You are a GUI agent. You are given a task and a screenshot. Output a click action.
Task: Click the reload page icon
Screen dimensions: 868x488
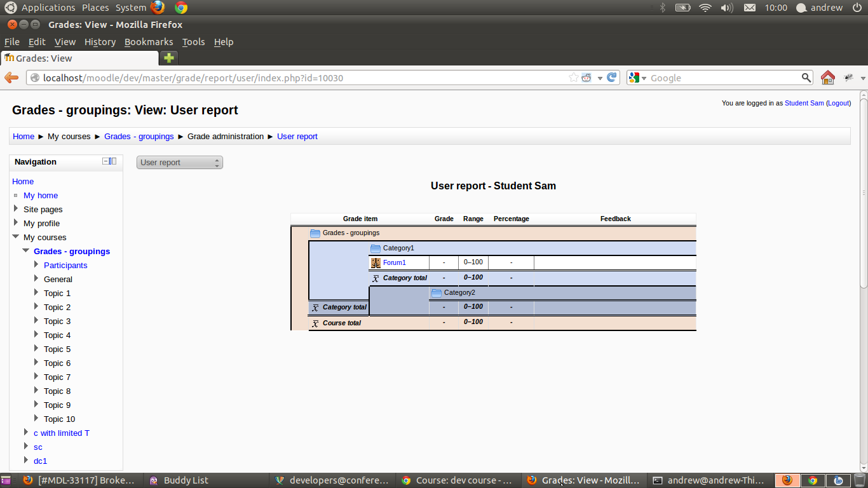click(x=612, y=78)
